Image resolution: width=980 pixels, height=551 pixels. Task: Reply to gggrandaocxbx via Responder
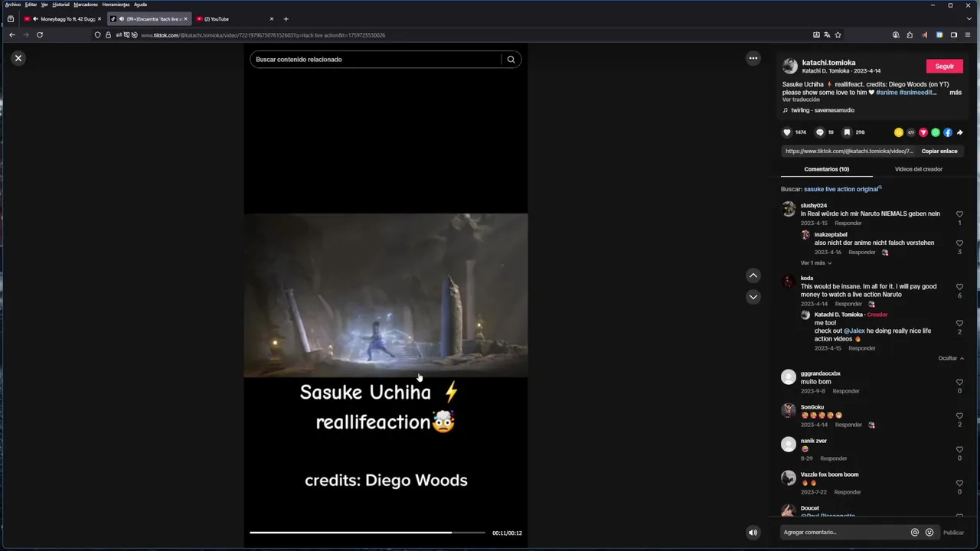point(846,391)
